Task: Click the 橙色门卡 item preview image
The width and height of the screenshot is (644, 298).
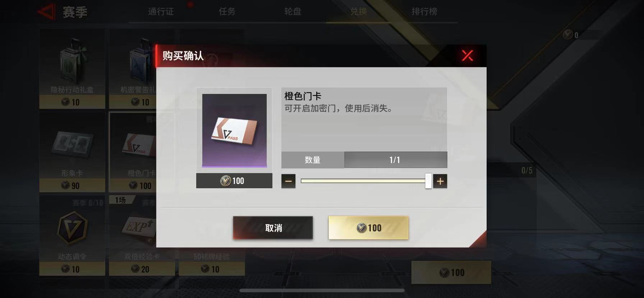Action: click(234, 130)
